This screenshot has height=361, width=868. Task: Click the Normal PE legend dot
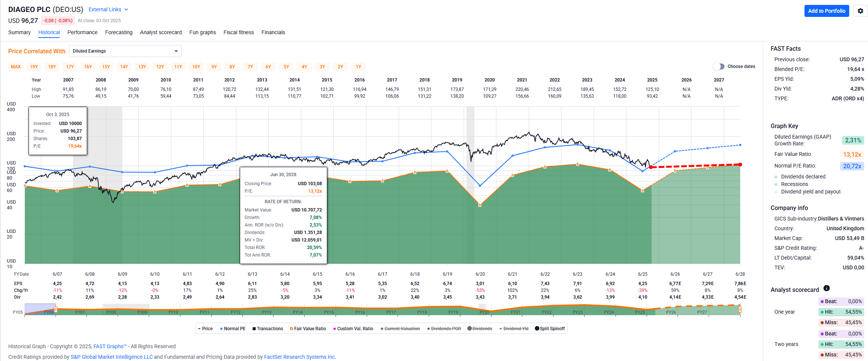pos(221,329)
